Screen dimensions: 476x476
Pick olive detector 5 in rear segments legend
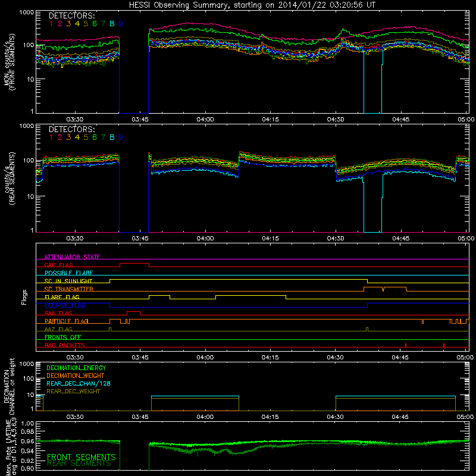86,137
